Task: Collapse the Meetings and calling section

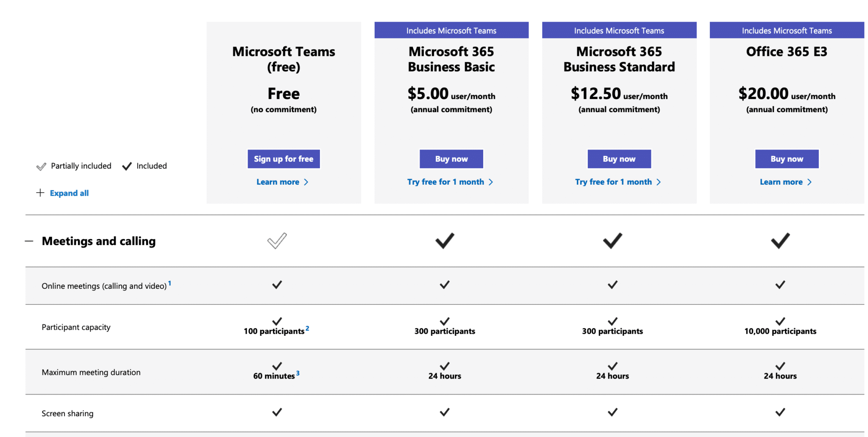Action: pos(29,241)
